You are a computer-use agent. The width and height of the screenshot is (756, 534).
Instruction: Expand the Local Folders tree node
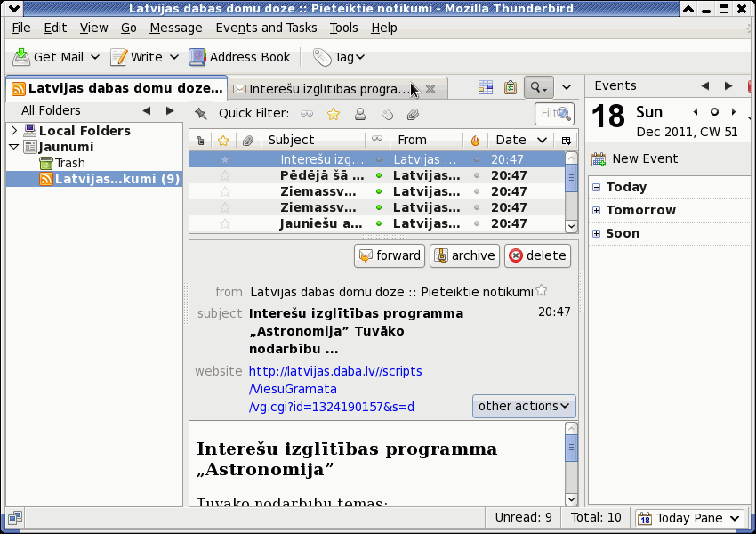click(14, 130)
